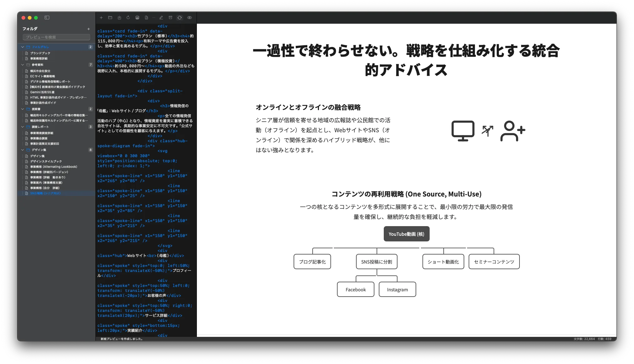Open the Gemini活用55選 document
The height and width of the screenshot is (364, 634).
(56, 92)
